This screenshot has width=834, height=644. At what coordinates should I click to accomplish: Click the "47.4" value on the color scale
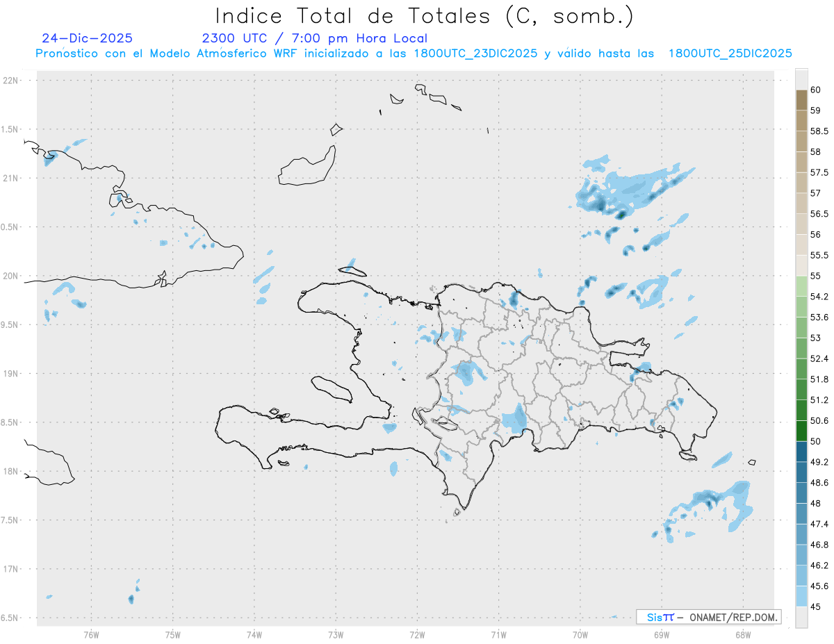820,524
